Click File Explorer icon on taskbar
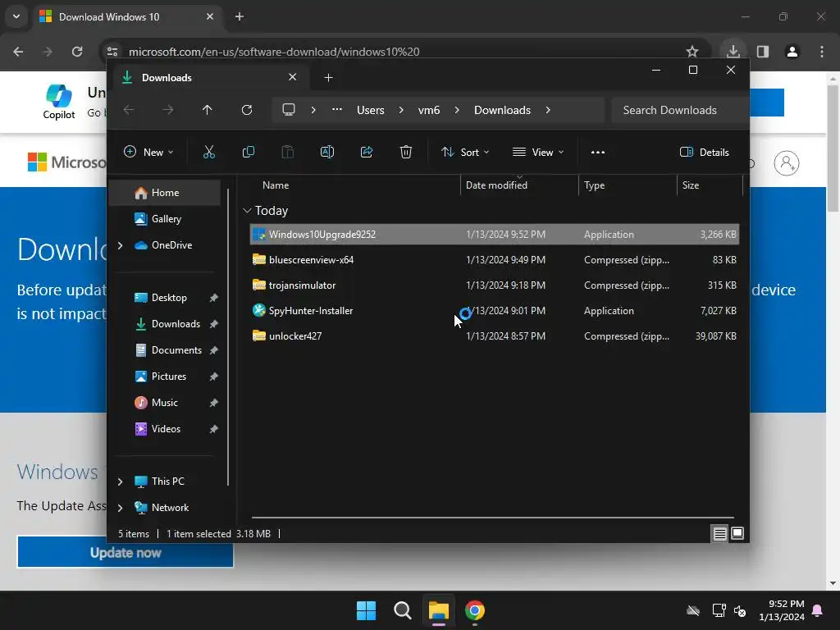This screenshot has width=840, height=630. [x=438, y=610]
